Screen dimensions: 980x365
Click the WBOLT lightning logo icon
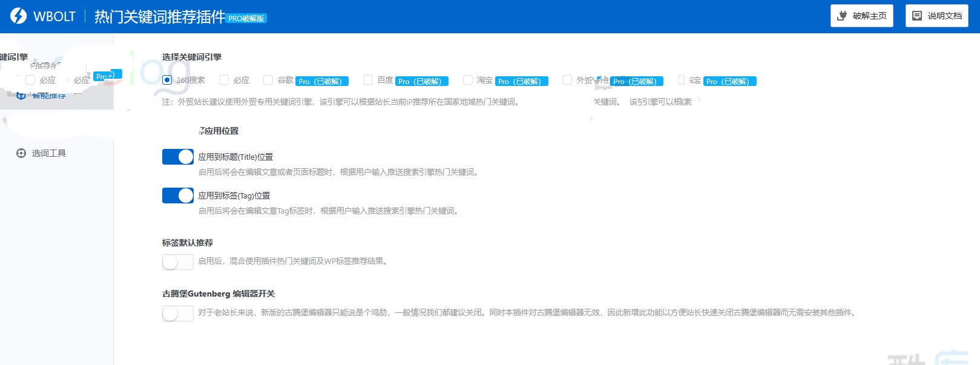[x=19, y=16]
